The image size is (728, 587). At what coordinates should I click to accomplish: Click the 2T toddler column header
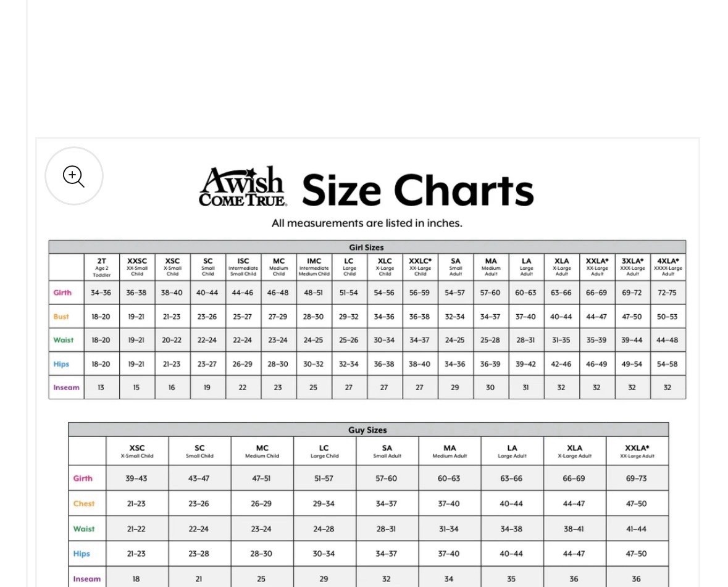coord(102,267)
